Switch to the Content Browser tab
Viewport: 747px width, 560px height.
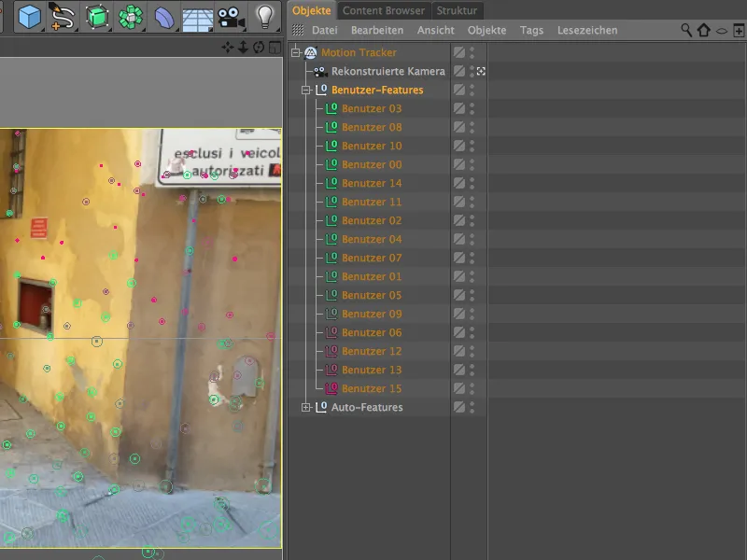[384, 10]
